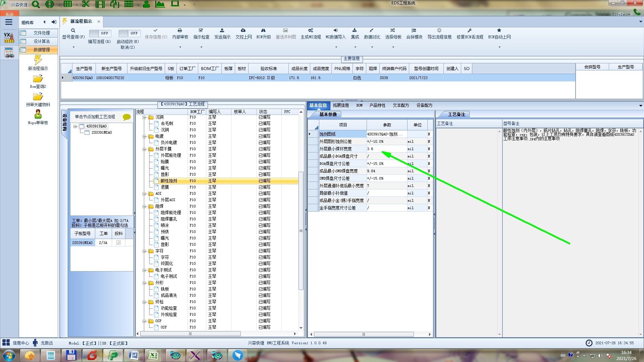Click the ECN自动上网 star icon
The image size is (644, 362).
tap(499, 31)
